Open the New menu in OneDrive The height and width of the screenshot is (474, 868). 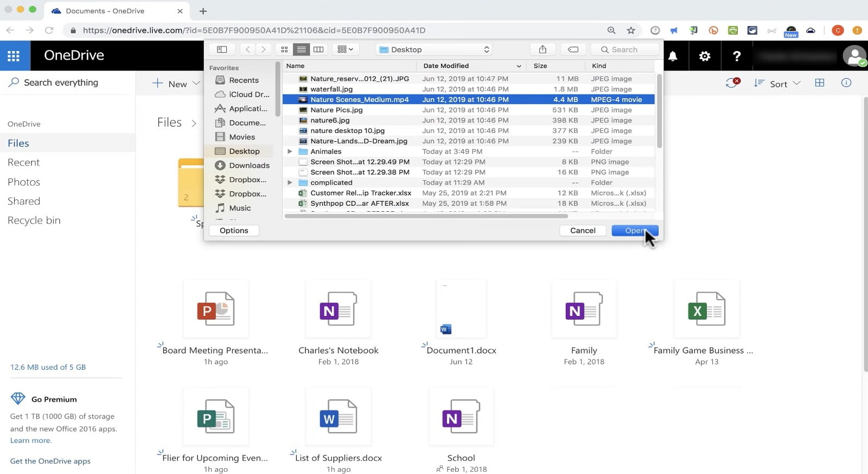coord(177,83)
